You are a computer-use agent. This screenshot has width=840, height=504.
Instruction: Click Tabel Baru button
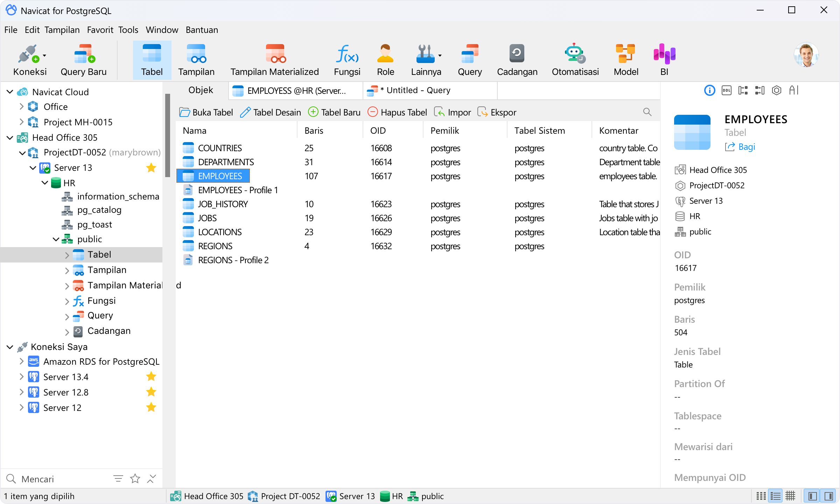pos(334,112)
